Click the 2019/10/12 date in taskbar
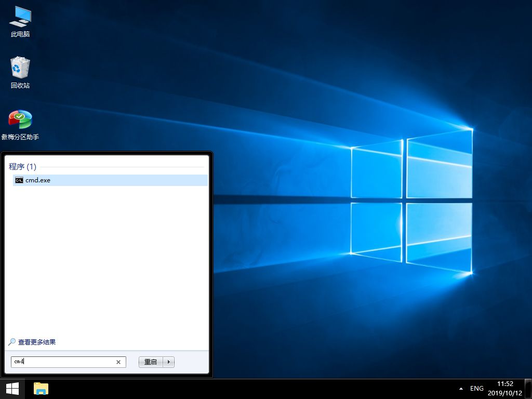 pyautogui.click(x=505, y=393)
